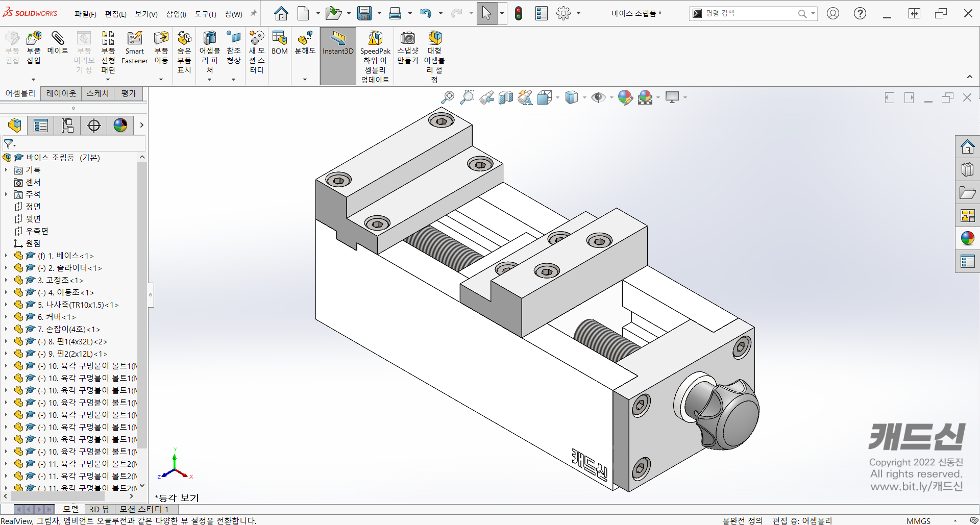Click the Section View icon in view toolbar
Image resolution: width=980 pixels, height=525 pixels.
tap(505, 97)
